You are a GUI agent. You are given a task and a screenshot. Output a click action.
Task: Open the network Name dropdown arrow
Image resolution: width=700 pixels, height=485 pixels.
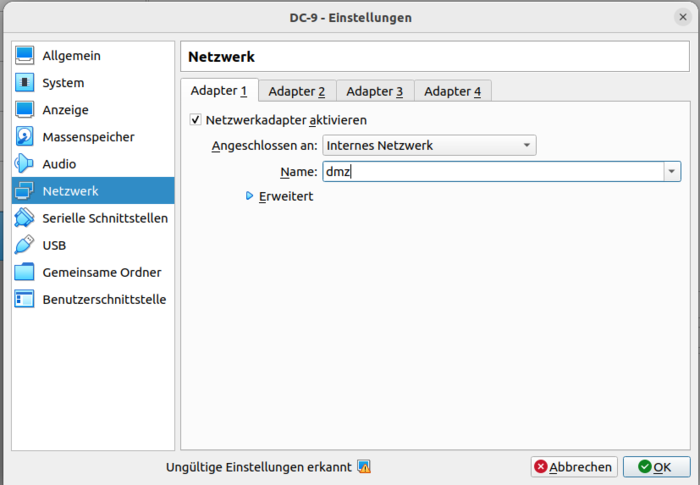tap(672, 172)
